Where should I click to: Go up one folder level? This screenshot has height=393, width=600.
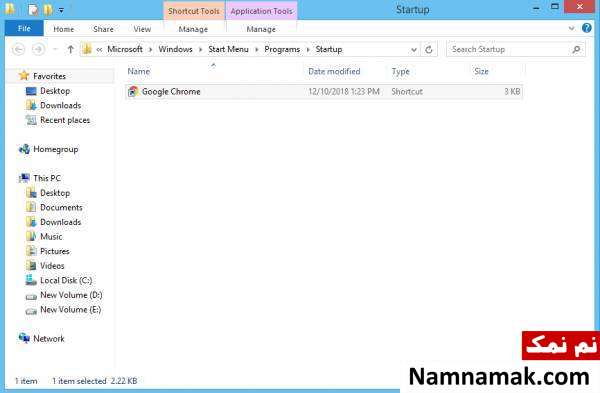70,49
